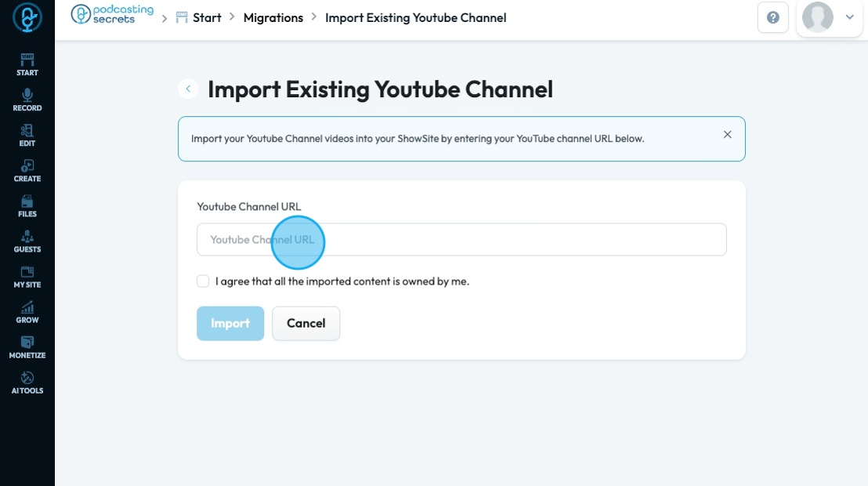Check the content ownership agreement box

click(203, 281)
